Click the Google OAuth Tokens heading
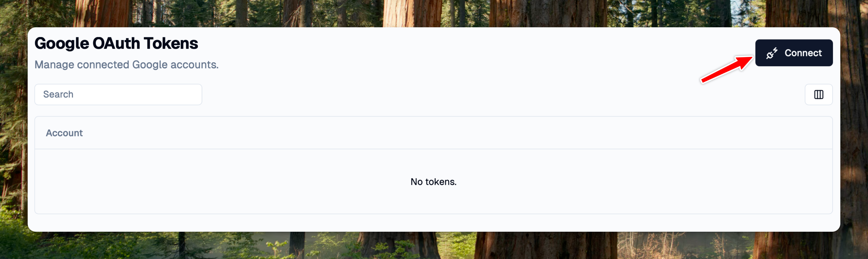Screen dimensions: 868x259 point(116,43)
